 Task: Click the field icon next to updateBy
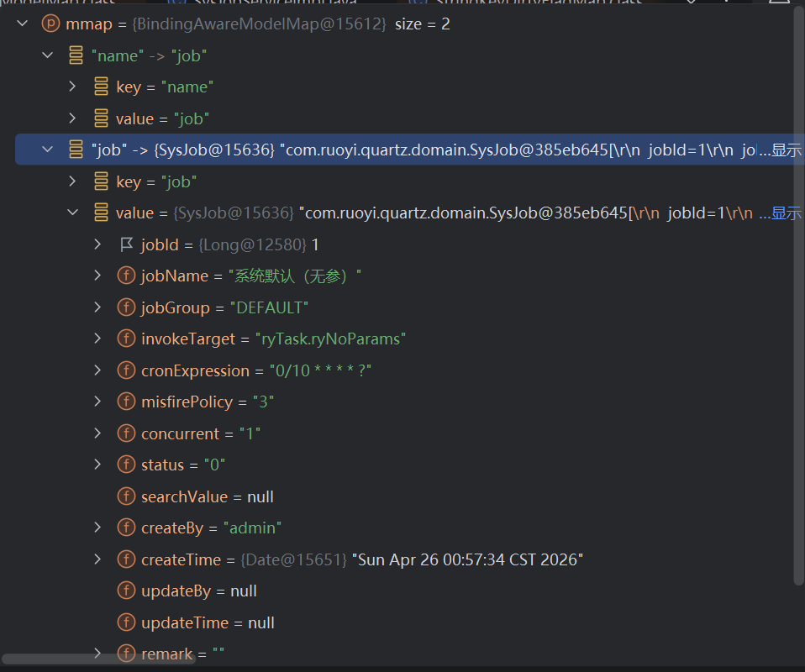(x=126, y=591)
